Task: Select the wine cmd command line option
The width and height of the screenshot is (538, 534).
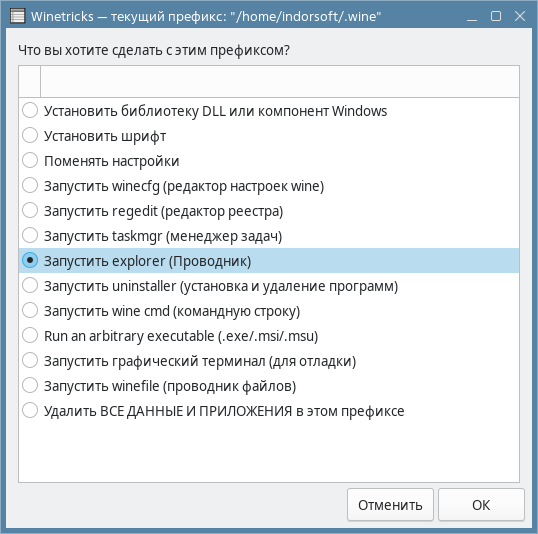Action: (269, 311)
